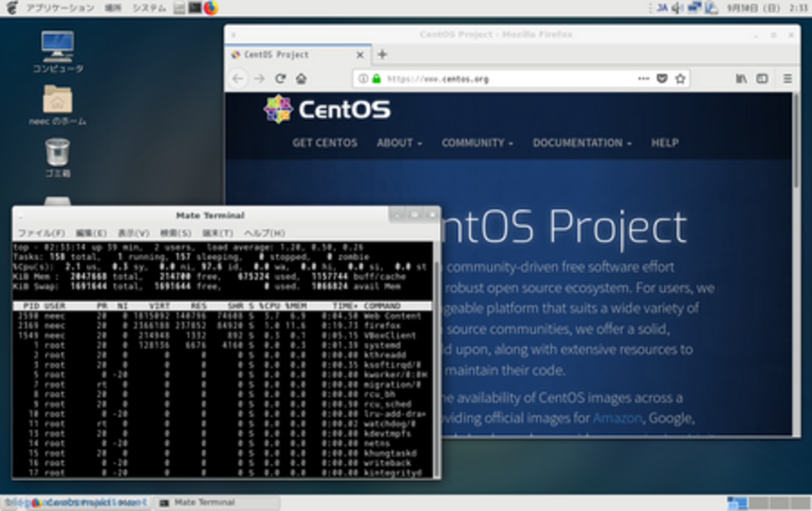This screenshot has height=511, width=812.
Task: Open the ファイル(F) menu in Mate Terminal
Action: [41, 233]
